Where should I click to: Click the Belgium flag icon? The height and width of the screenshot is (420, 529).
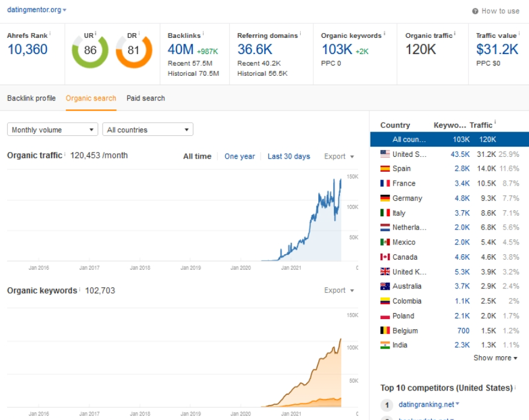tap(385, 330)
